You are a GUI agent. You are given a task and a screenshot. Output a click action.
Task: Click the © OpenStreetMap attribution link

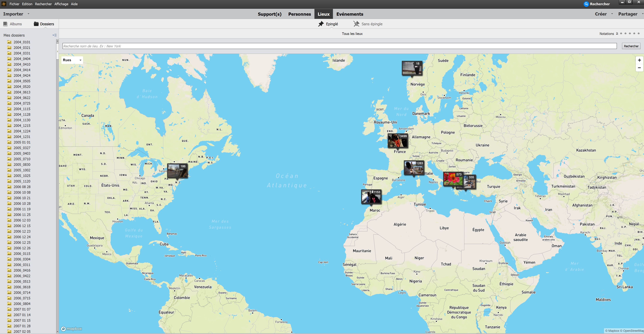click(x=632, y=331)
